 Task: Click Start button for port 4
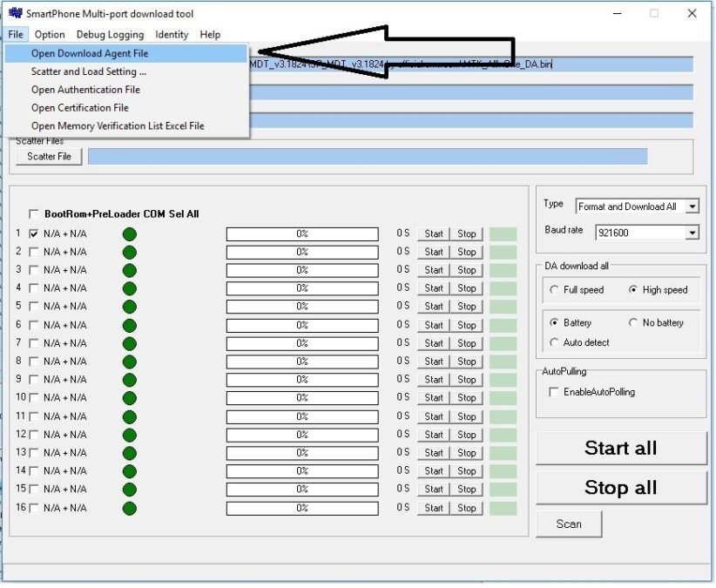point(434,289)
